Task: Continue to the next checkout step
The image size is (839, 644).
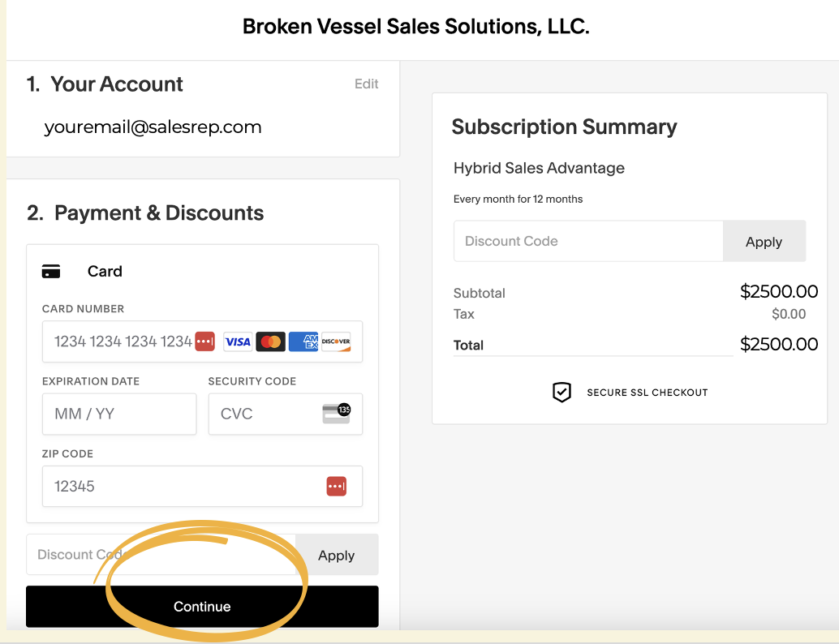Action: [202, 607]
